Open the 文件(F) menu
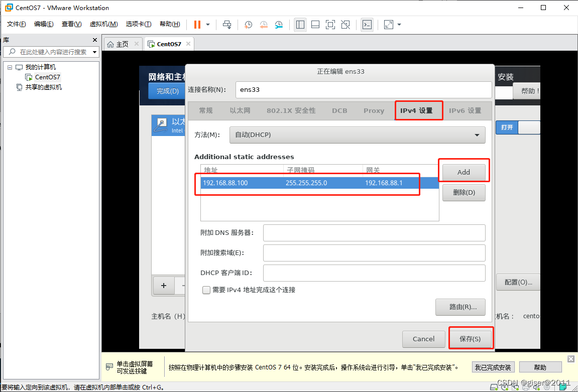The width and height of the screenshot is (578, 392). pos(17,24)
